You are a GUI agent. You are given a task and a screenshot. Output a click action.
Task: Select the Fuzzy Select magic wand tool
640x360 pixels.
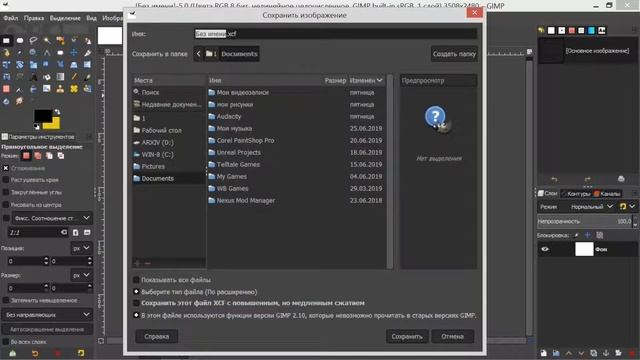(x=47, y=40)
